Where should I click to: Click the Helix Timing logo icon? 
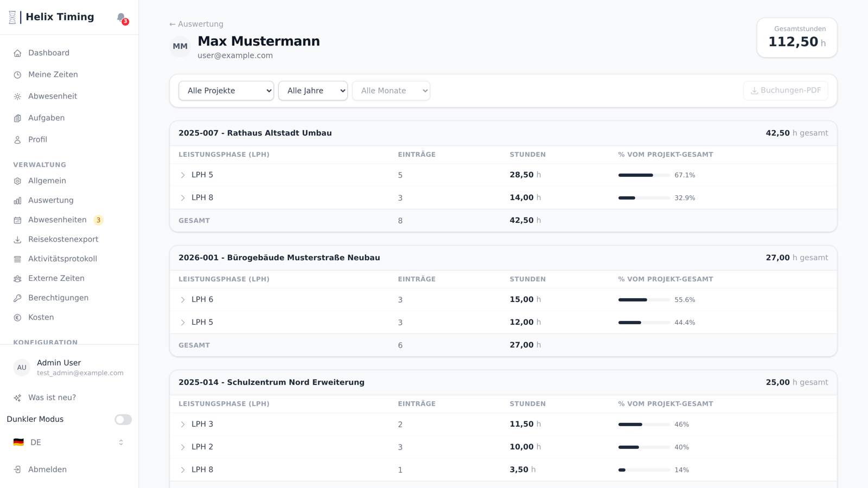[12, 17]
